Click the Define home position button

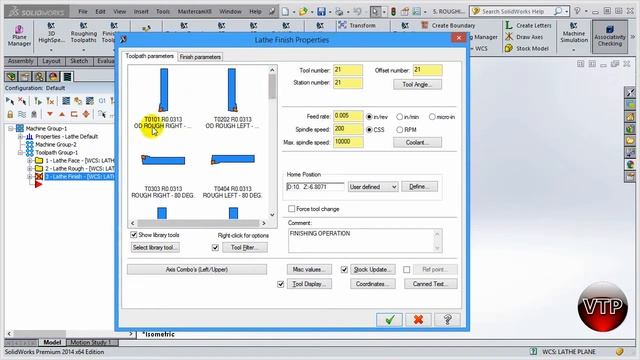pyautogui.click(x=419, y=187)
